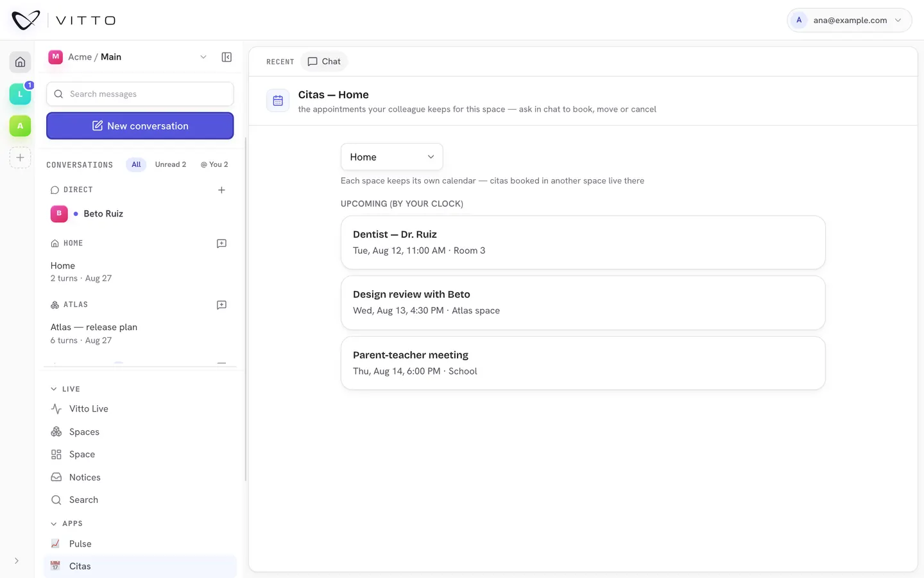Switch to workspace L with notification badge
924x578 pixels.
(20, 94)
